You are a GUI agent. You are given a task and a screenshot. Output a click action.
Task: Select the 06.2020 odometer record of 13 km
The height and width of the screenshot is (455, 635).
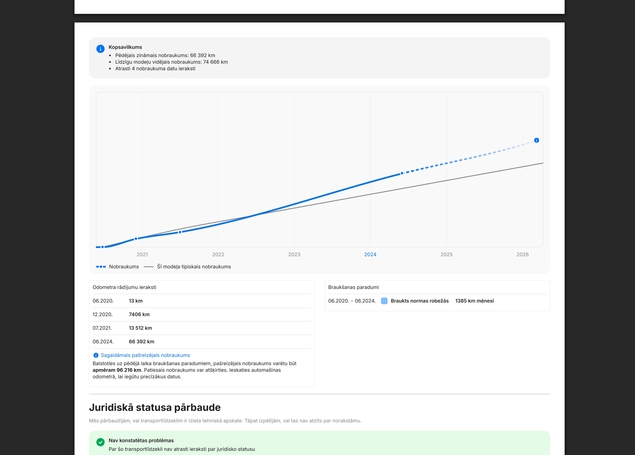click(x=202, y=301)
